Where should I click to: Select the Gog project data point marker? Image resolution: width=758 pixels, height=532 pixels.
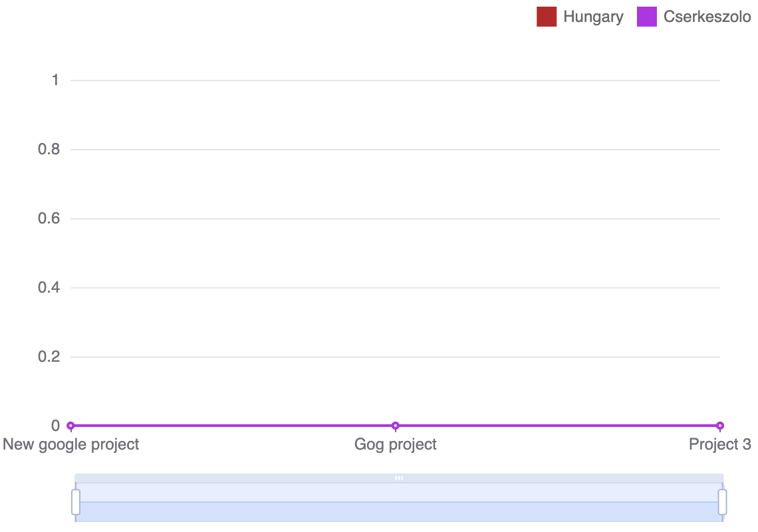click(396, 426)
